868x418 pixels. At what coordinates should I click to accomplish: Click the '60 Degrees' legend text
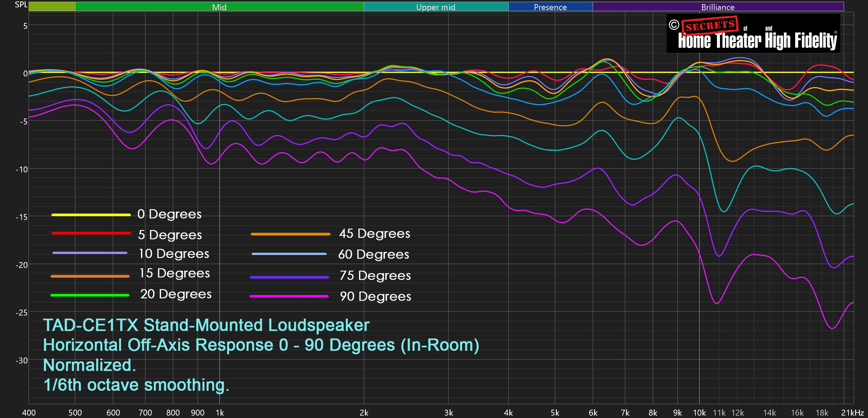point(374,254)
